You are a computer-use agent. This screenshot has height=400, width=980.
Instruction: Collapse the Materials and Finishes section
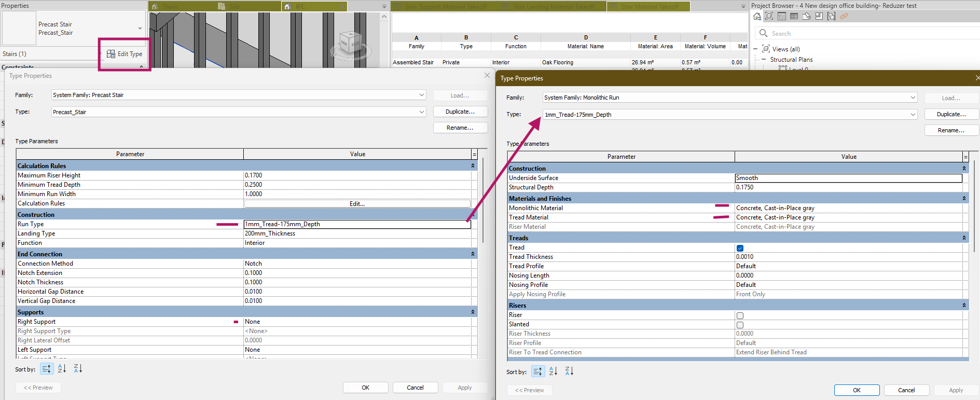click(x=964, y=199)
